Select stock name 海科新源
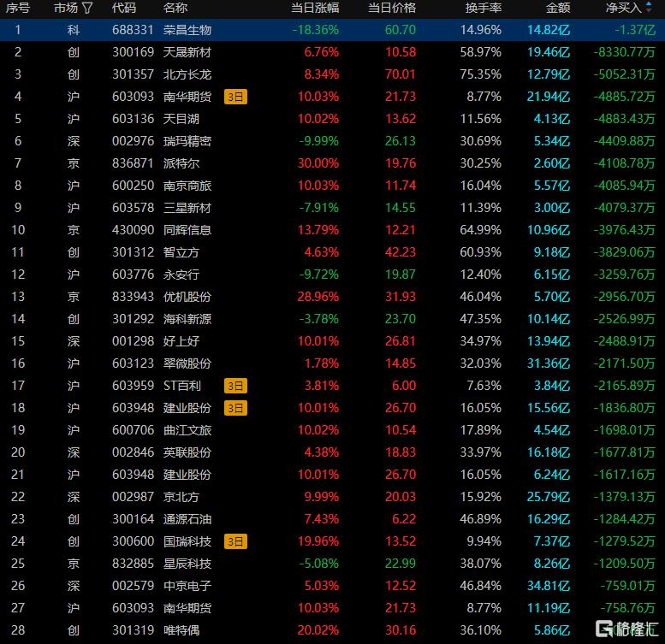 187,319
